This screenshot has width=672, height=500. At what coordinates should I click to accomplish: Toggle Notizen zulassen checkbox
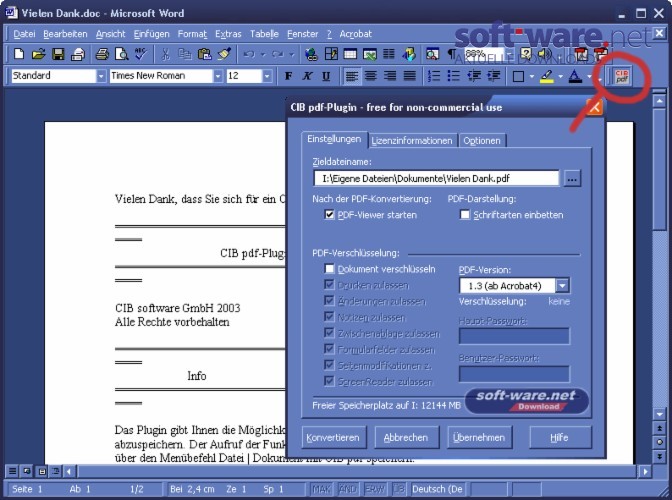pyautogui.click(x=329, y=317)
